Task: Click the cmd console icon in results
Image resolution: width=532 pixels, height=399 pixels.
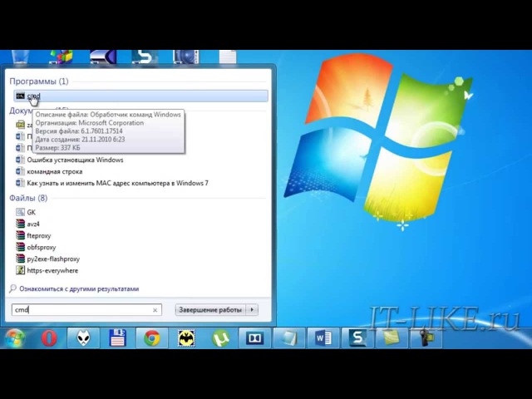Action: 20,96
